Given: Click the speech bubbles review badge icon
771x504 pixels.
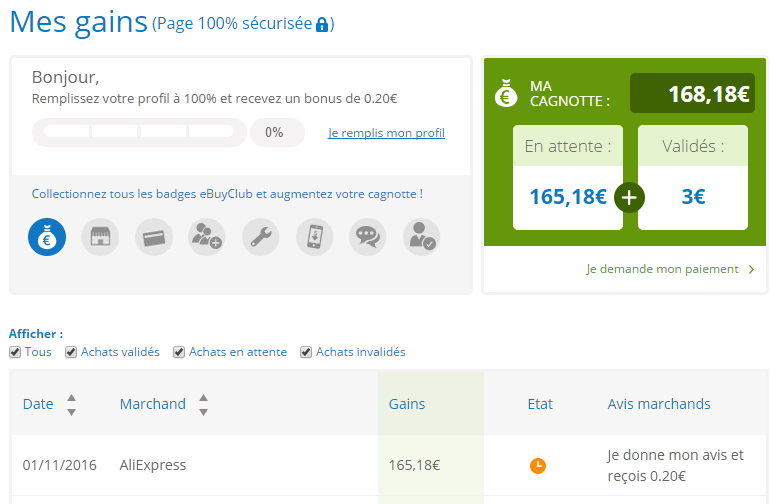Looking at the screenshot, I should pyautogui.click(x=368, y=237).
